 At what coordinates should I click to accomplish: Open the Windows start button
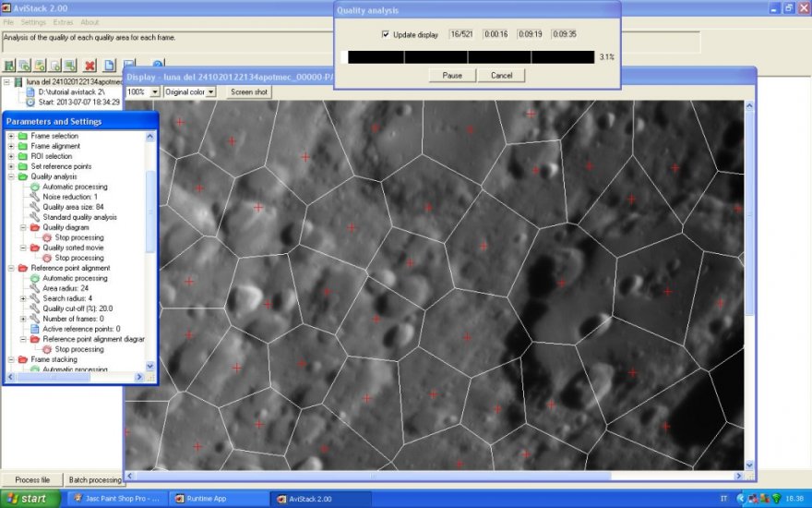pos(30,499)
